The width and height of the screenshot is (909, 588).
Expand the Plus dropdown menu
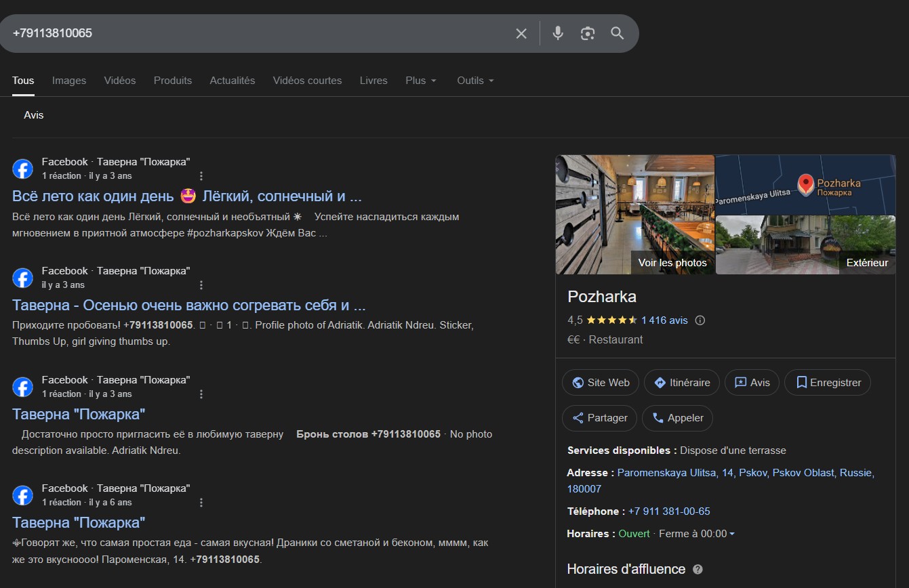pyautogui.click(x=421, y=81)
